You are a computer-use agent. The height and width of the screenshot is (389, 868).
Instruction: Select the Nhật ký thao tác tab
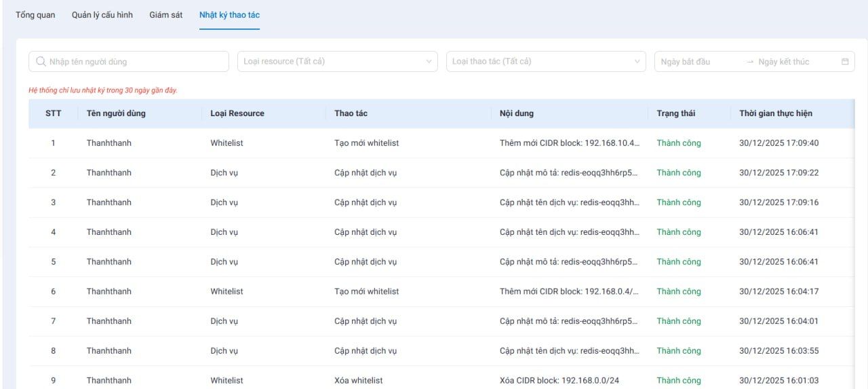[229, 15]
